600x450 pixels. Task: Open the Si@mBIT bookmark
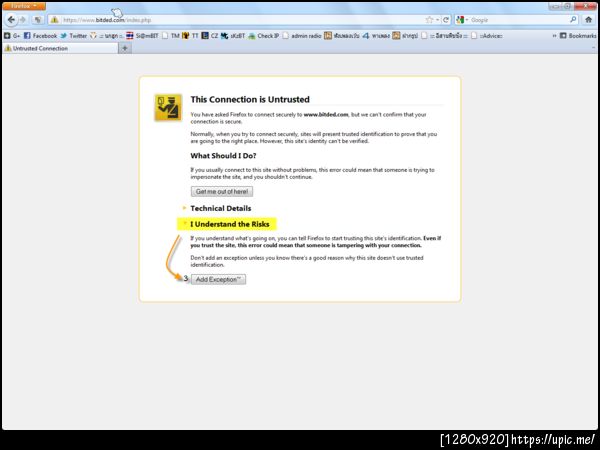[x=142, y=36]
